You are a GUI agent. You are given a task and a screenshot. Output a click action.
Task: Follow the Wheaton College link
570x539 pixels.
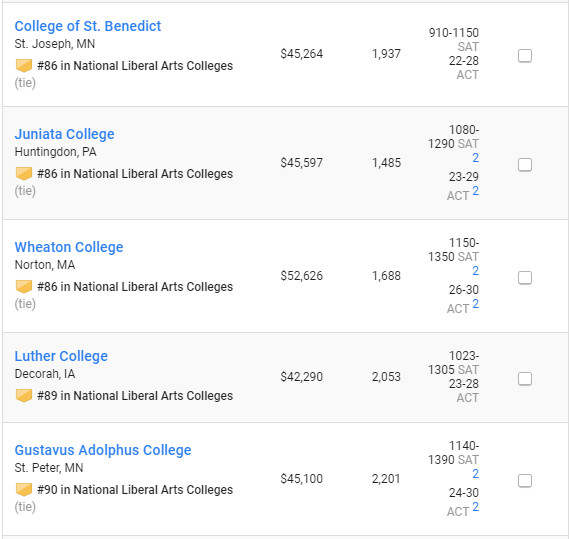pos(69,247)
